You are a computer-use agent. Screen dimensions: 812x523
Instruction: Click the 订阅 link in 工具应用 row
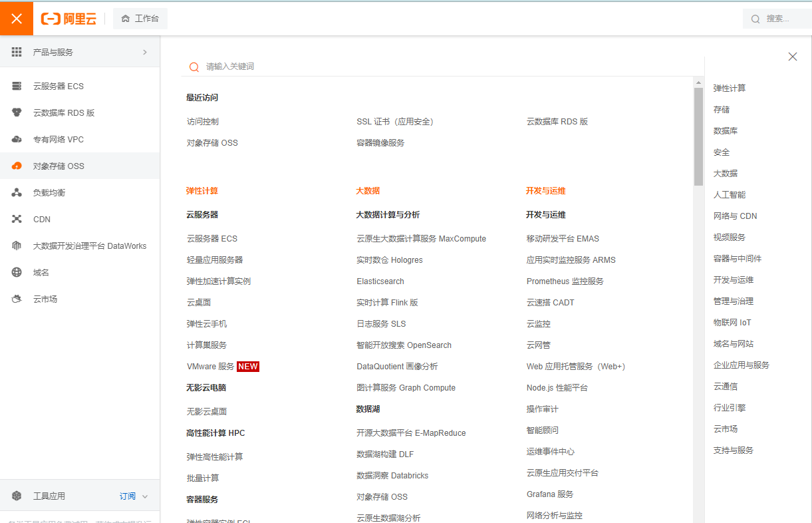coord(128,496)
